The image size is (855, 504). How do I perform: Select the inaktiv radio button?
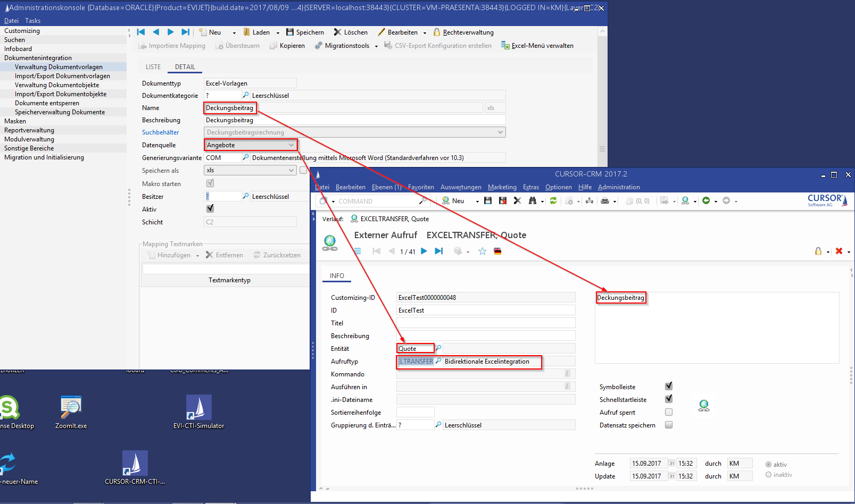click(768, 475)
